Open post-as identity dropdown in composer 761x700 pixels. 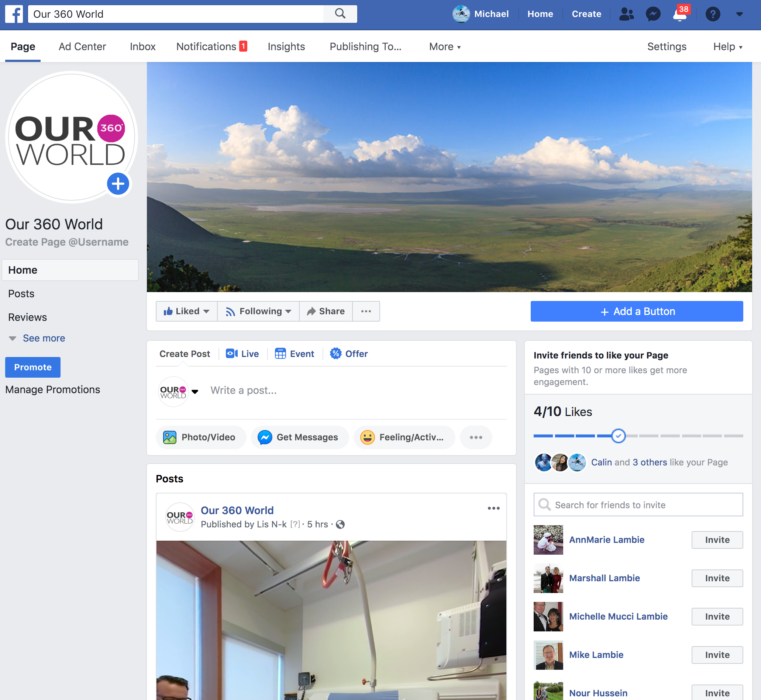[x=195, y=392]
